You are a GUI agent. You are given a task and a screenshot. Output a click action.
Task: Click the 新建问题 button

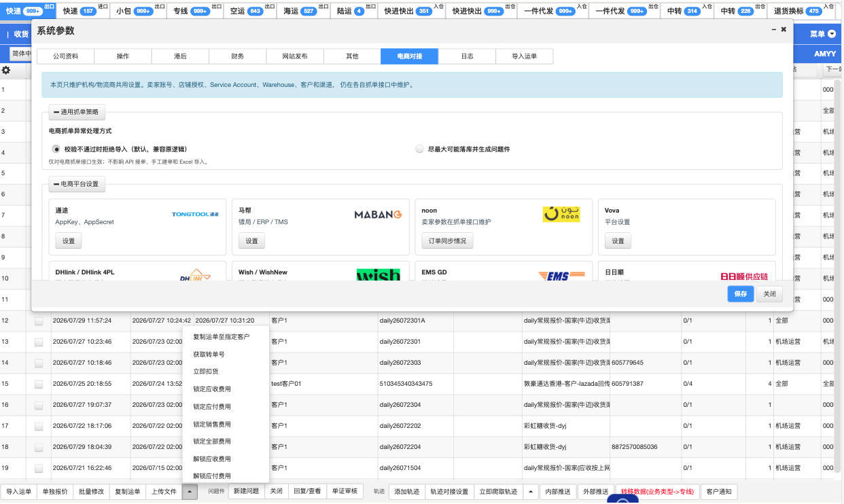(246, 492)
